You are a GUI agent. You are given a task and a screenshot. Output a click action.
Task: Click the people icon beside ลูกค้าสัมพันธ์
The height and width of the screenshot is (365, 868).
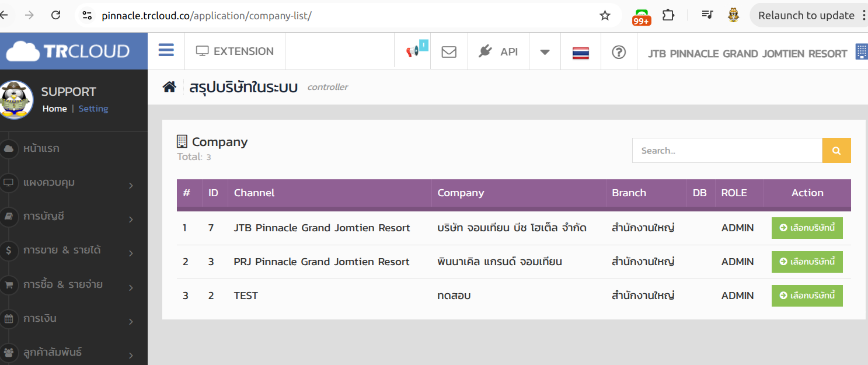click(9, 353)
